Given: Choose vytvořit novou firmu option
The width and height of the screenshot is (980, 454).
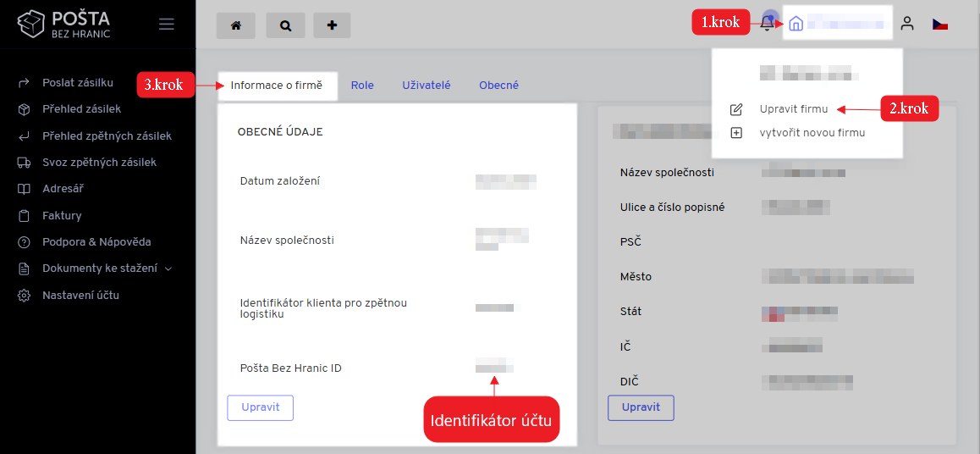Looking at the screenshot, I should pos(812,133).
